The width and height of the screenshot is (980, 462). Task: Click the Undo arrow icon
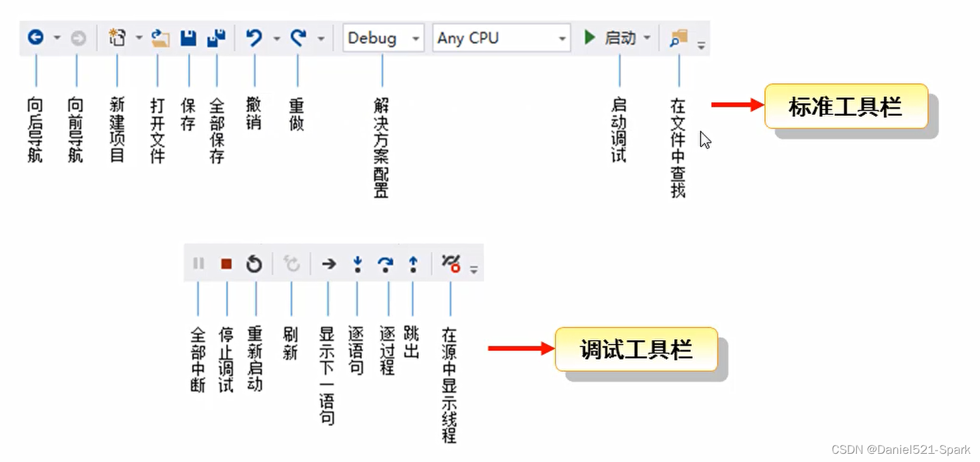click(254, 38)
